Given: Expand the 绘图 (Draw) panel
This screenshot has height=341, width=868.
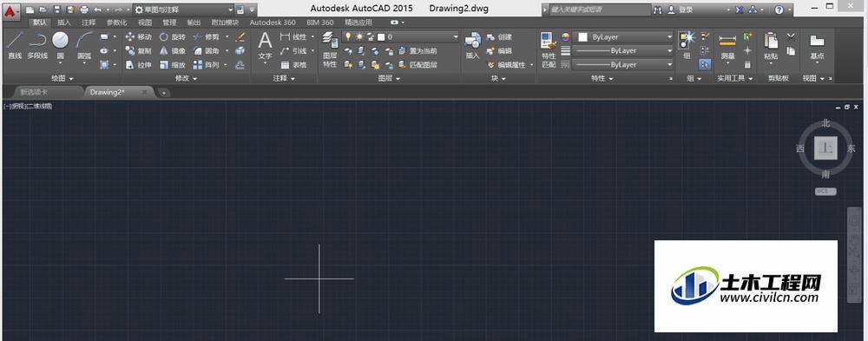Looking at the screenshot, I should (x=62, y=79).
